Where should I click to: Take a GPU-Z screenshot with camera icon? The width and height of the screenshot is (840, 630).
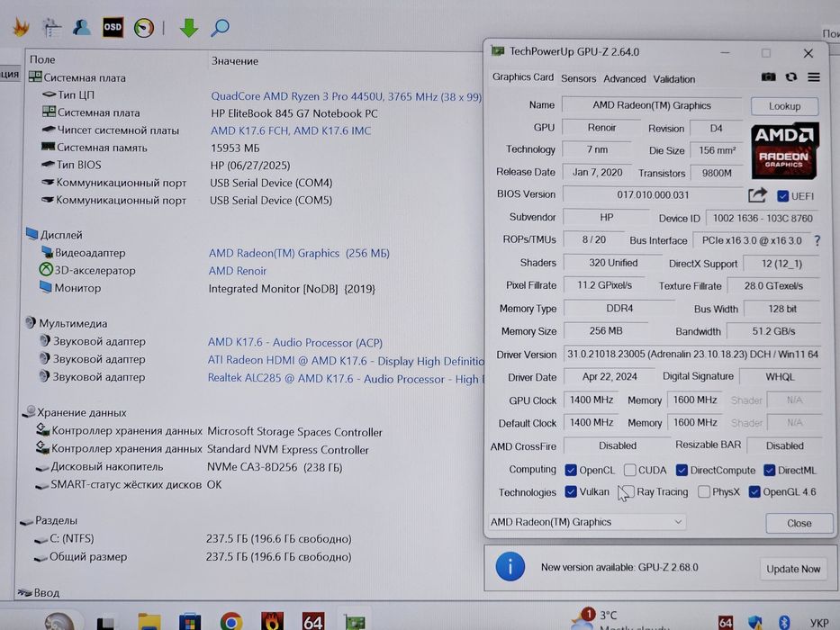(x=768, y=77)
